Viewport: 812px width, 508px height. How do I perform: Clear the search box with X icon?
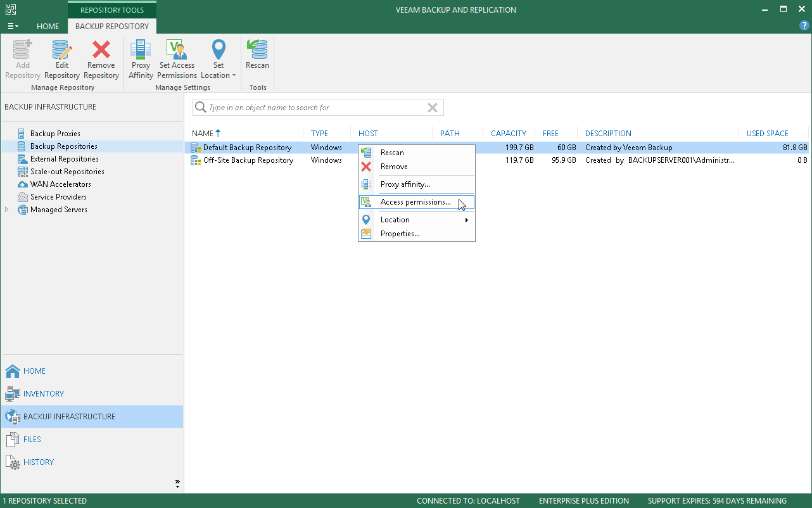pos(433,108)
